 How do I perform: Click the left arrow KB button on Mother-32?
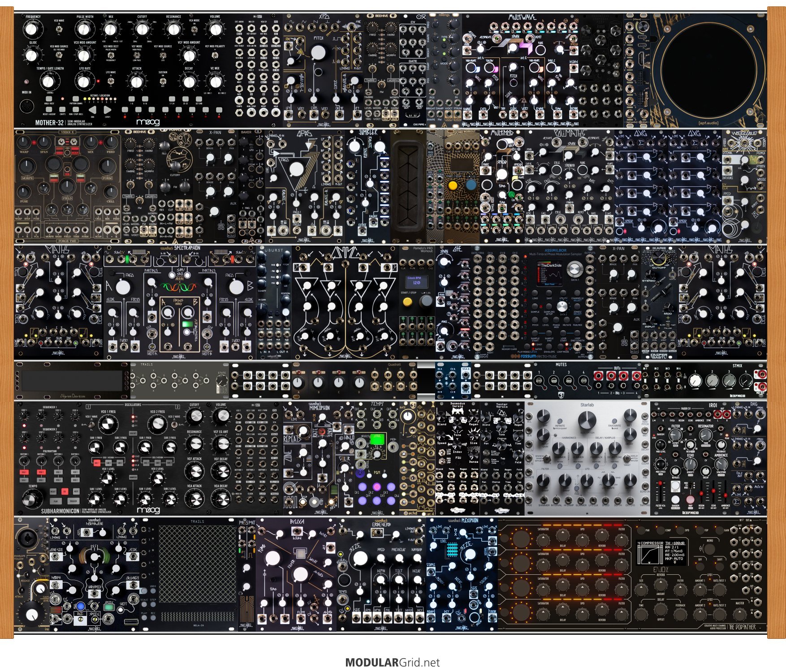point(92,109)
